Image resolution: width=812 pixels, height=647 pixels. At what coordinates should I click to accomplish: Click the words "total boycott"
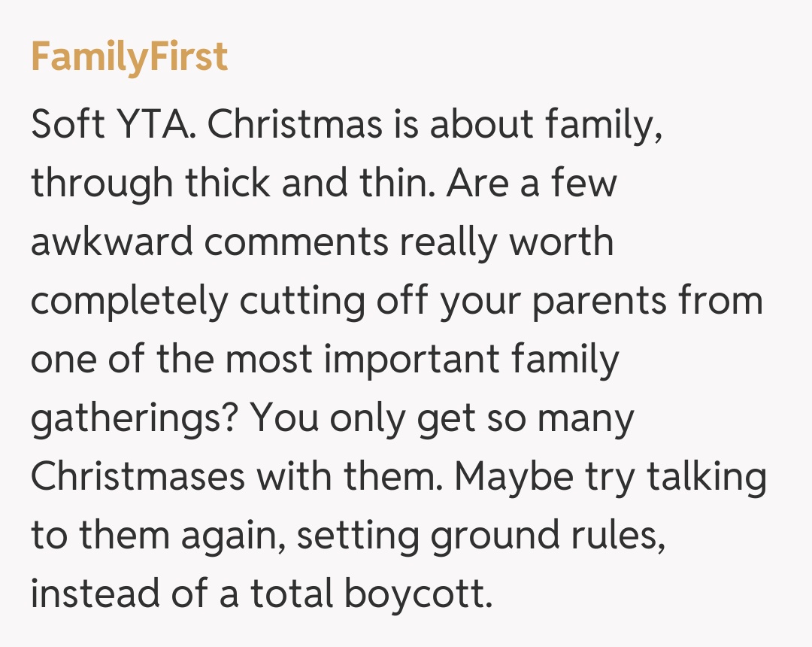[x=371, y=594]
